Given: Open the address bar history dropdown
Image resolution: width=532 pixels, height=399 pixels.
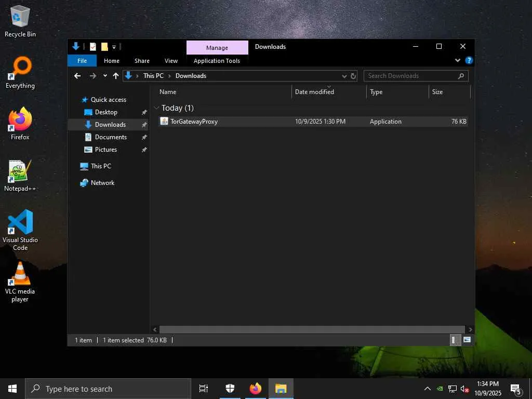Looking at the screenshot, I should tap(344, 76).
